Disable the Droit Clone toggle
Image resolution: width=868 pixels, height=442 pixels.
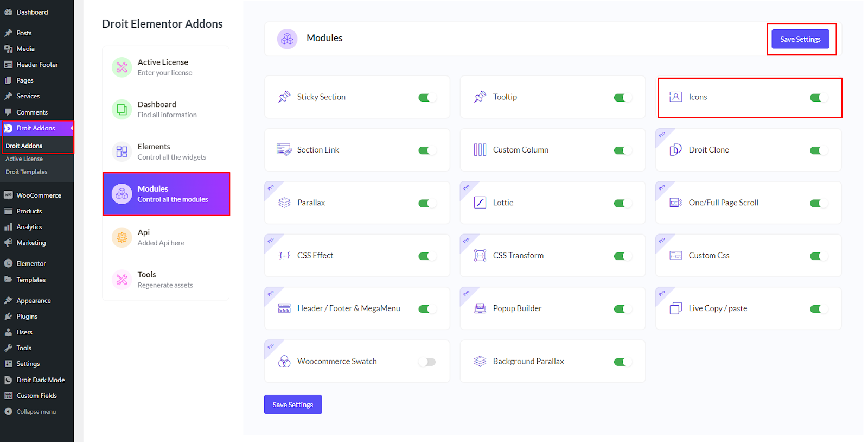click(x=819, y=150)
